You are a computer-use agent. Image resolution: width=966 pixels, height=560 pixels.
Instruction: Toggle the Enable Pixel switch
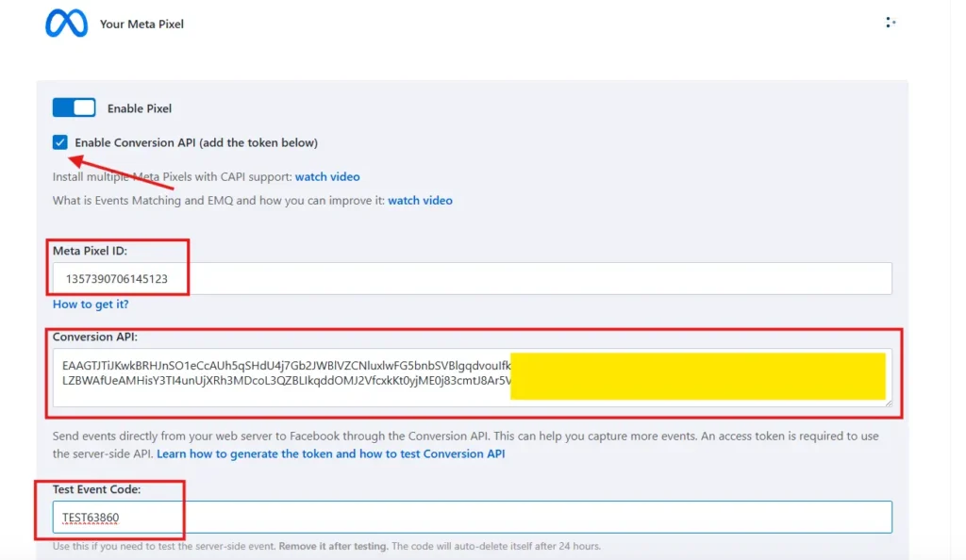point(74,107)
